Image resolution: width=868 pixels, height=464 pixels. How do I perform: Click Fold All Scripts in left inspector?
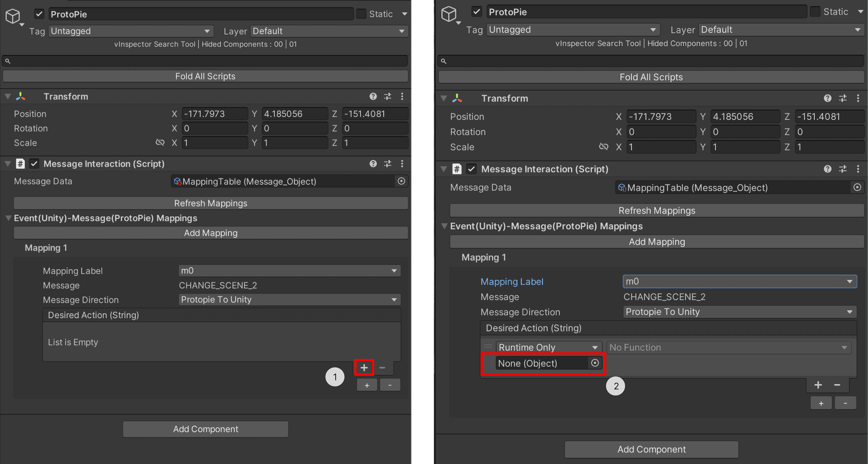[205, 76]
